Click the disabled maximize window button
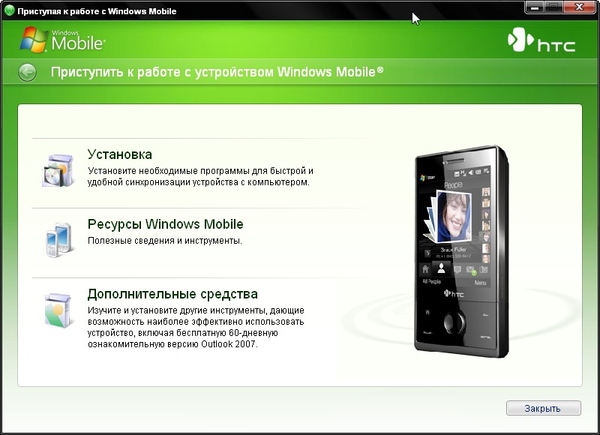The width and height of the screenshot is (600, 435). click(x=555, y=7)
